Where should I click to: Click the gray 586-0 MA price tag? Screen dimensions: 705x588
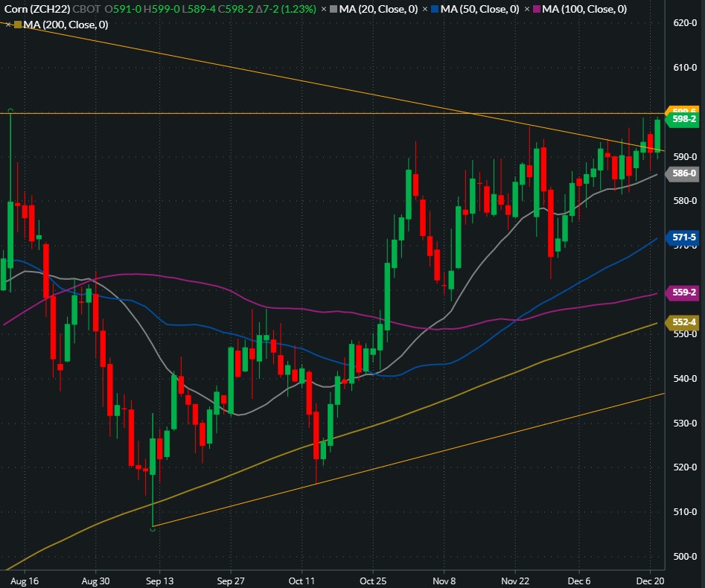(x=683, y=173)
